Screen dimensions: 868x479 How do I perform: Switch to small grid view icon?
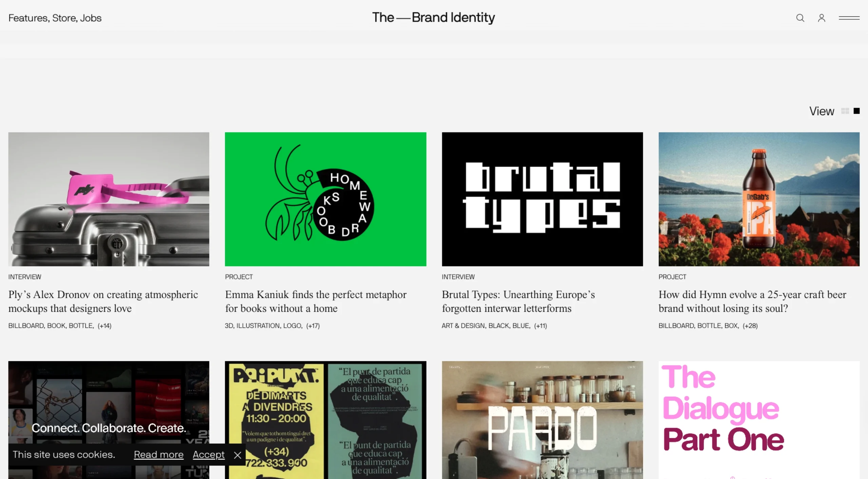coord(845,111)
